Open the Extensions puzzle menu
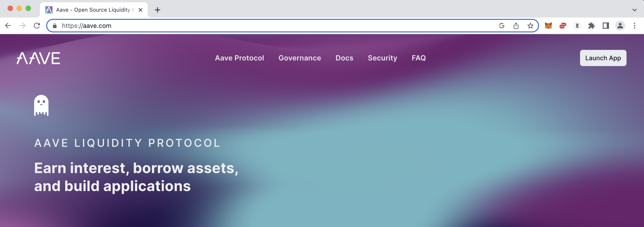This screenshot has width=644, height=227. (591, 26)
